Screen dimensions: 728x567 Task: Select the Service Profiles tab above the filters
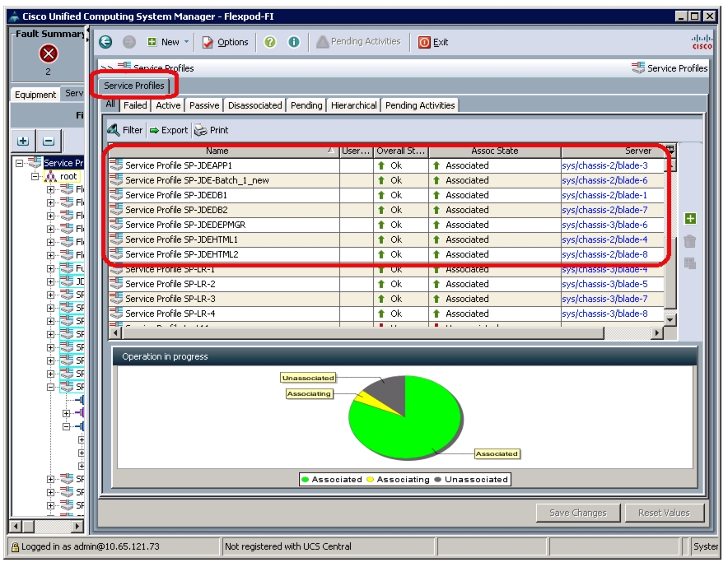click(133, 86)
